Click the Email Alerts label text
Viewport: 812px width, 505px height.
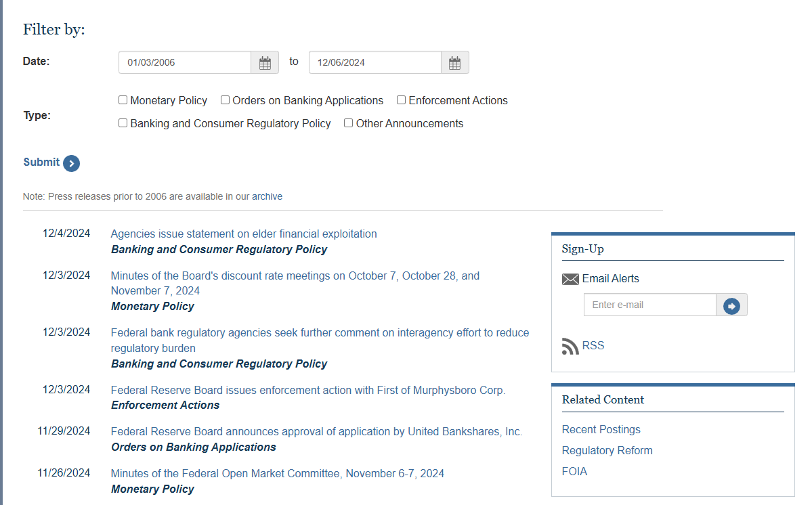point(611,279)
